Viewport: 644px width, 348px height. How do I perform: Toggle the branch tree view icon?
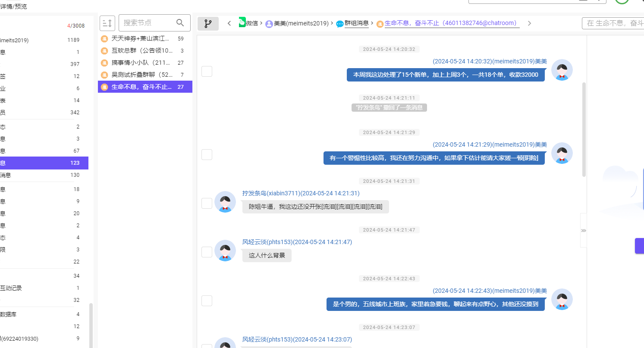pos(208,24)
